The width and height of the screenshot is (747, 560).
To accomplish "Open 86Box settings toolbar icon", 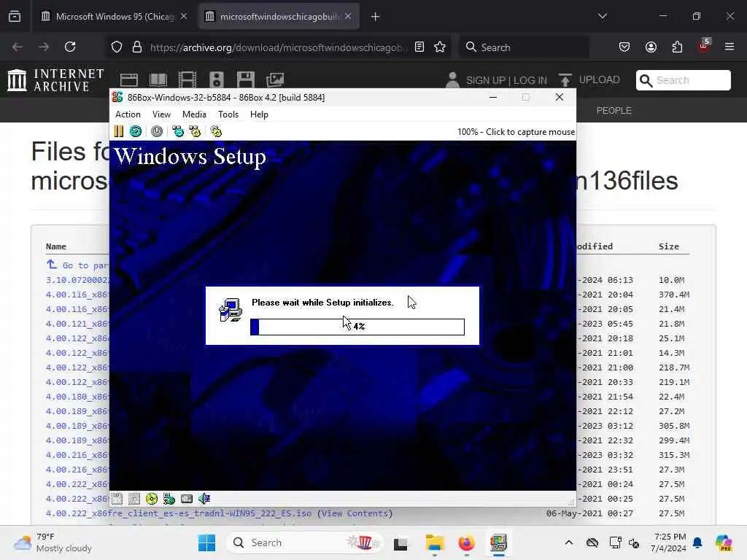I will click(216, 131).
